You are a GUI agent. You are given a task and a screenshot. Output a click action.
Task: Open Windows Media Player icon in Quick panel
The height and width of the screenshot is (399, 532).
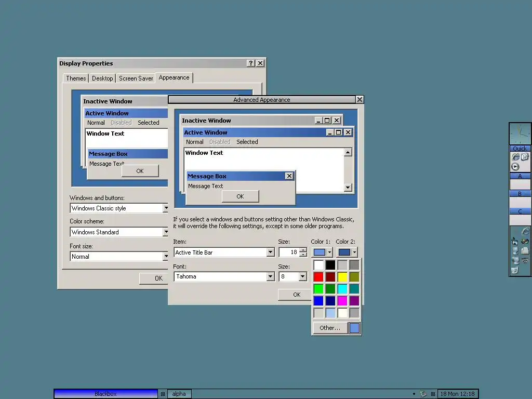[x=515, y=167]
